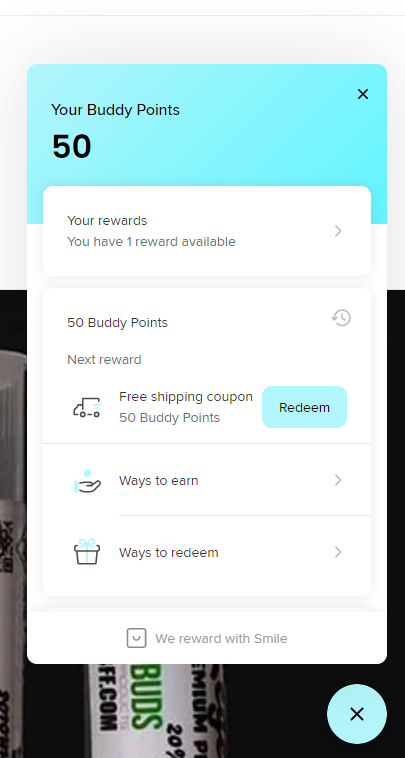Click the Your Buddy Points heading

click(116, 110)
